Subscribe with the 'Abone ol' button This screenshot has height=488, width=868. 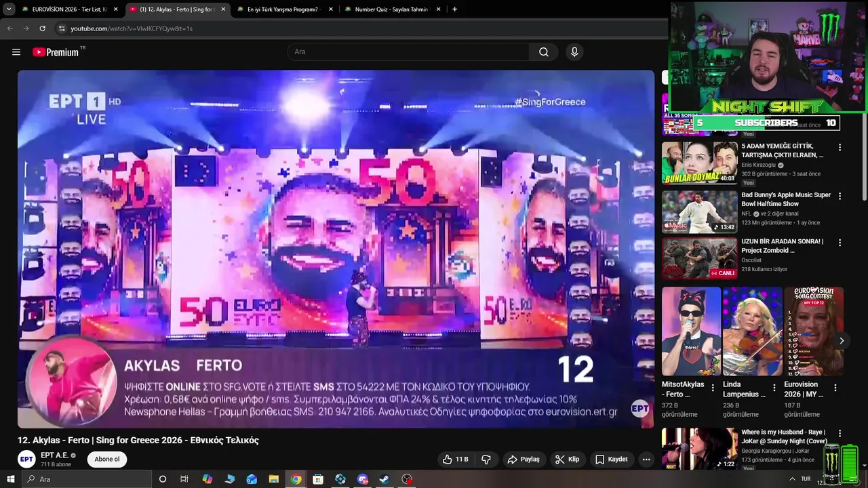point(107,460)
